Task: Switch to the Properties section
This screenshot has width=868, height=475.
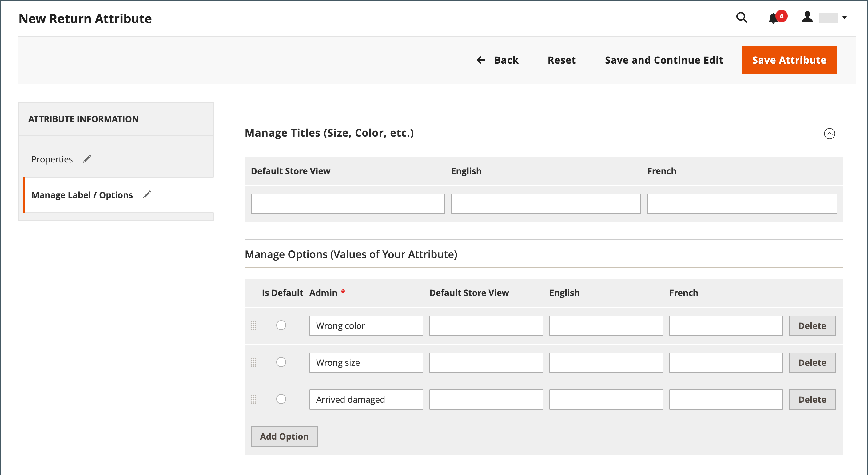Action: tap(52, 159)
